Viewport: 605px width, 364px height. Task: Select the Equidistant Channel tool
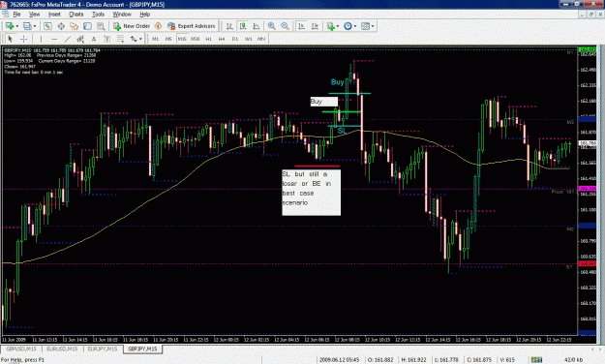pyautogui.click(x=80, y=39)
